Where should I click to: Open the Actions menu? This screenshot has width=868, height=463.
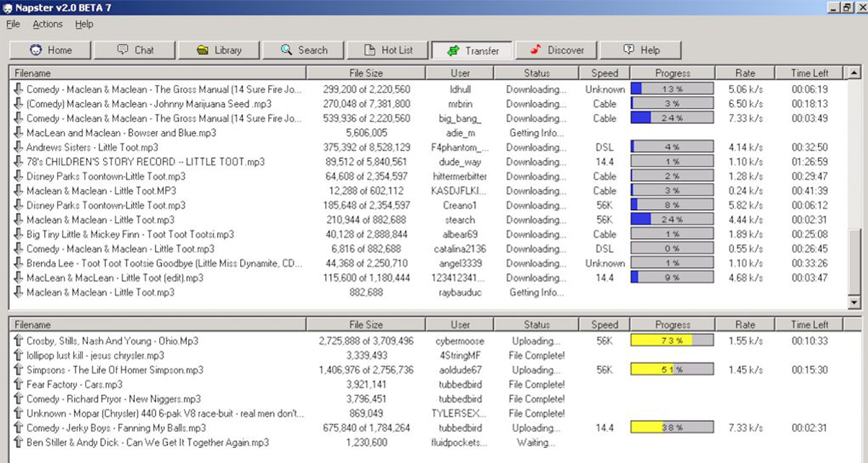click(x=48, y=24)
